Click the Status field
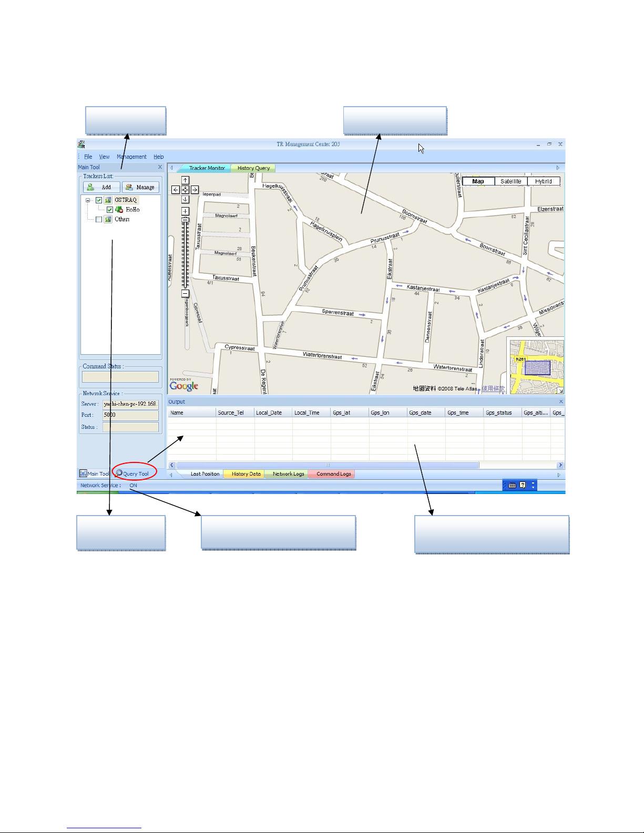The width and height of the screenshot is (644, 833). point(130,427)
